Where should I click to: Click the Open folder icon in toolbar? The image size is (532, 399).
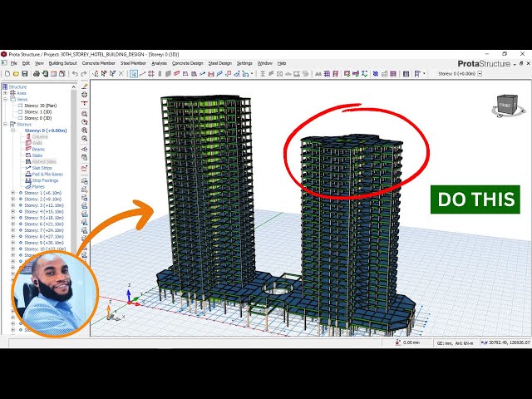(16, 74)
